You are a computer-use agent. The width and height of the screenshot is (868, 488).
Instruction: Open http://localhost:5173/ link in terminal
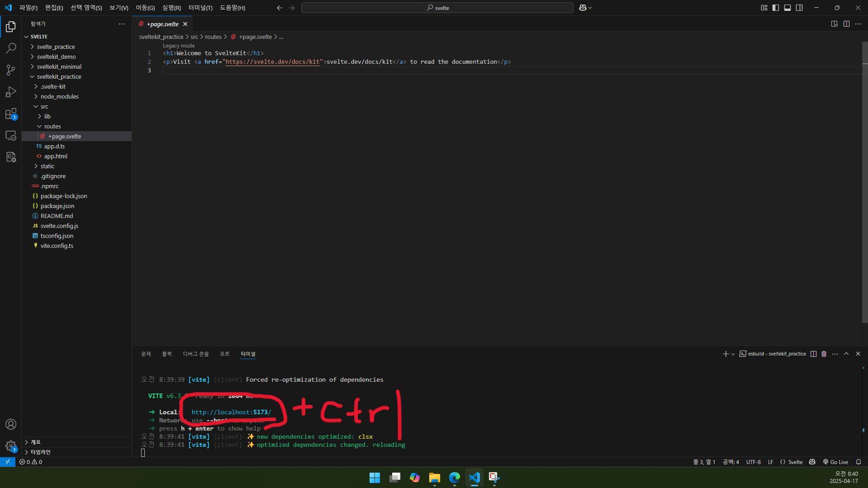click(231, 412)
